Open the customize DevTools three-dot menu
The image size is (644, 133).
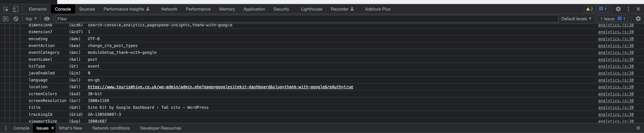628,9
